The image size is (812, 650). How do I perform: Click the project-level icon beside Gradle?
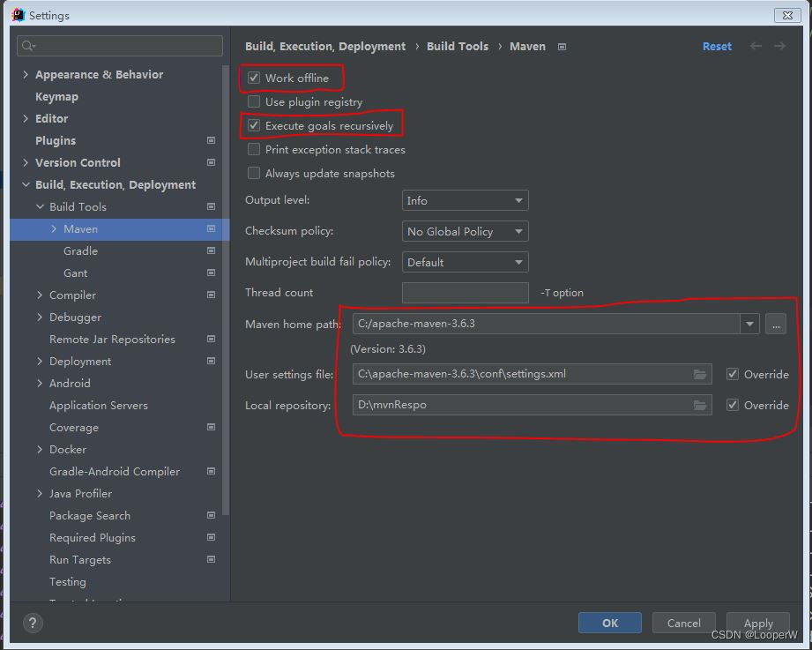tap(212, 250)
